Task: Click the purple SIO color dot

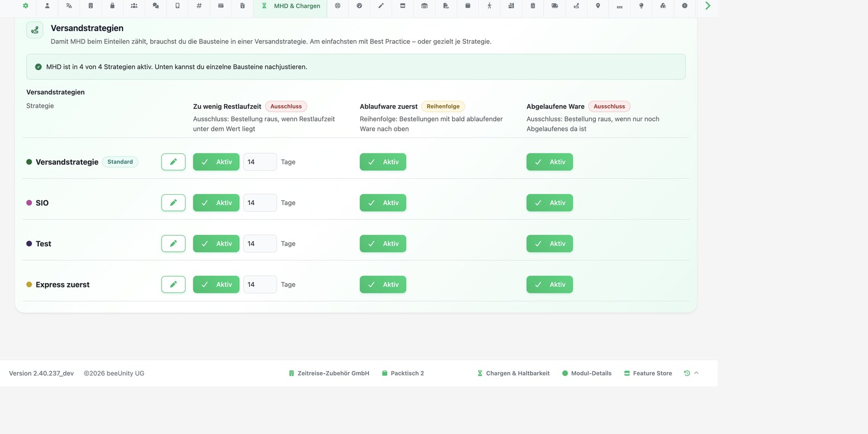Action: 29,203
